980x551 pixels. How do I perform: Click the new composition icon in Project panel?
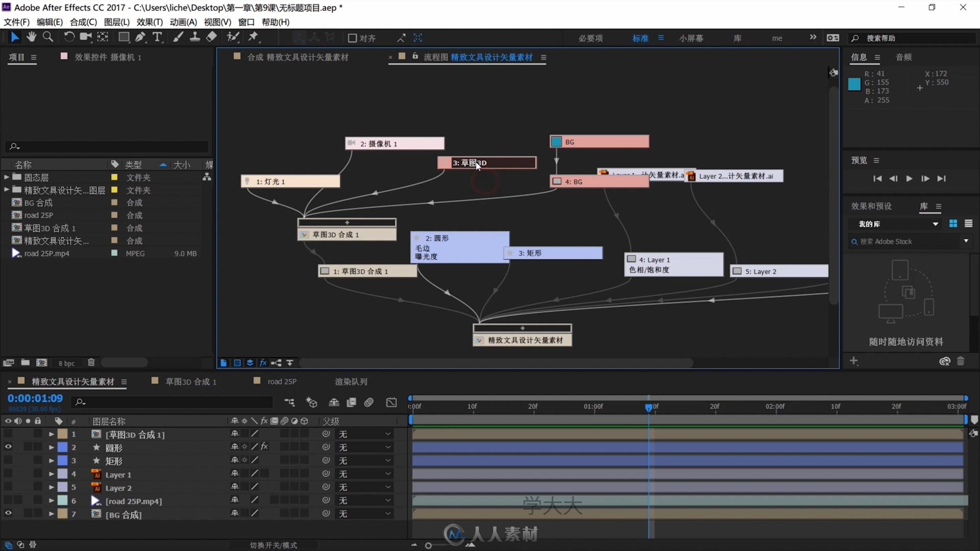coord(42,362)
